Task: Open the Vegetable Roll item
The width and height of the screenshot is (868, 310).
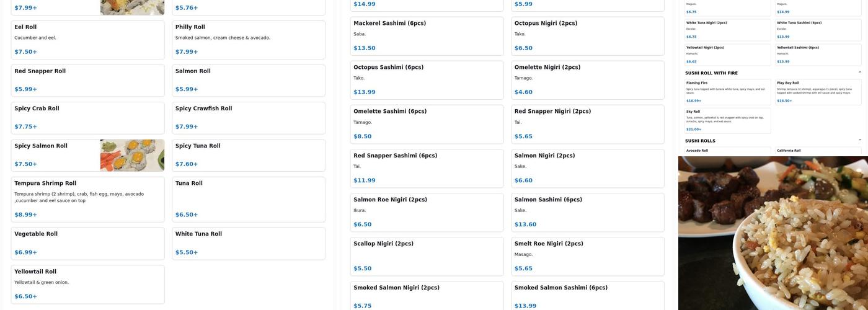Action: click(87, 243)
